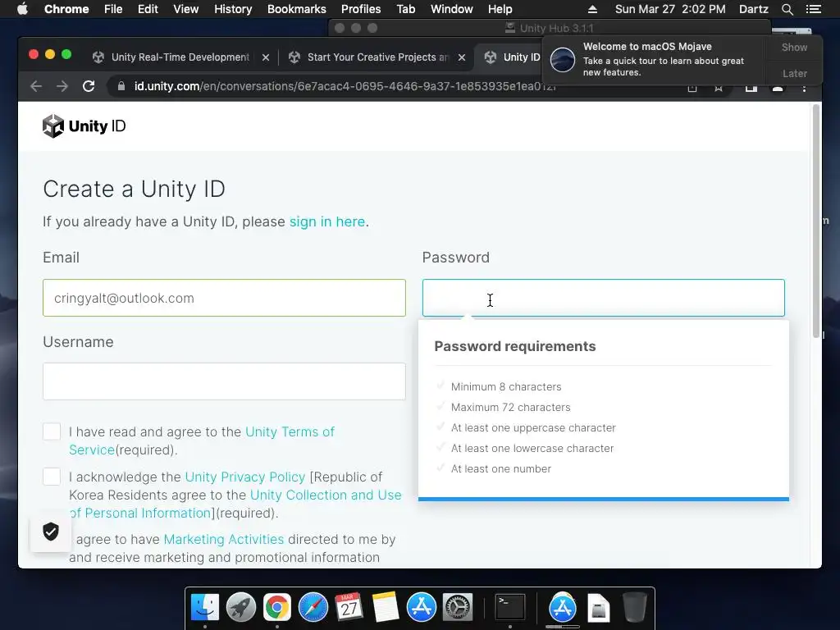
Task: Click the Chrome icon in the dock
Action: (277, 608)
